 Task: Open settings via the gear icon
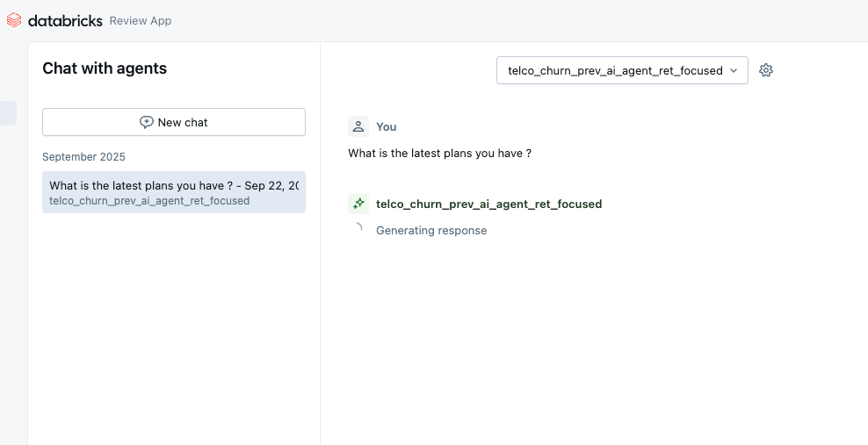(766, 70)
